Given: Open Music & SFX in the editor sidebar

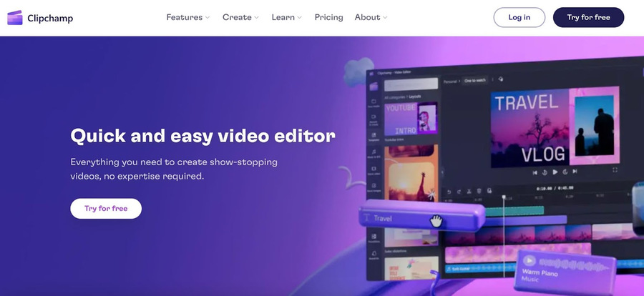Looking at the screenshot, I should coord(374,154).
